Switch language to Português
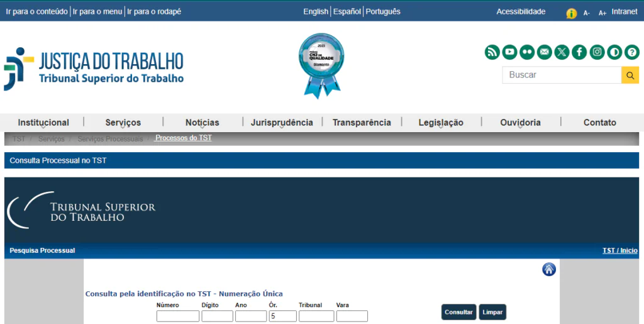Screen dimensions: 644x324 (x=383, y=11)
